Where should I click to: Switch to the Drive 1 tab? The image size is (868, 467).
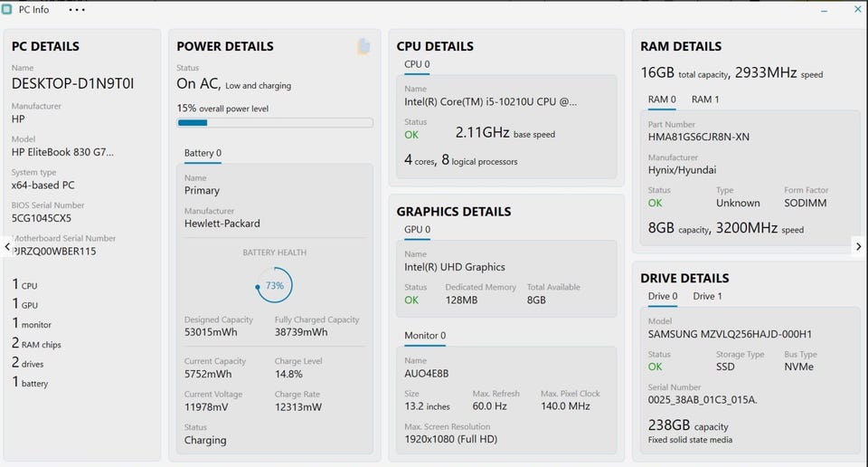[707, 296]
